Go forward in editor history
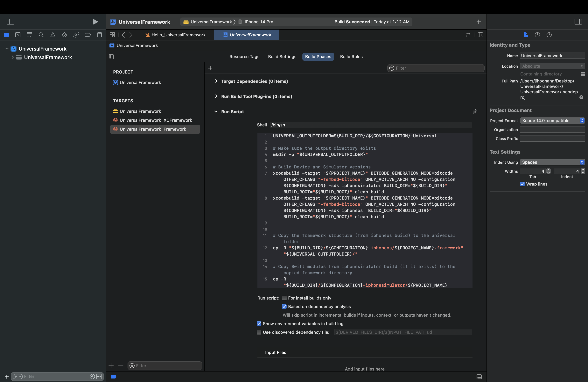The width and height of the screenshot is (588, 382). click(x=131, y=35)
